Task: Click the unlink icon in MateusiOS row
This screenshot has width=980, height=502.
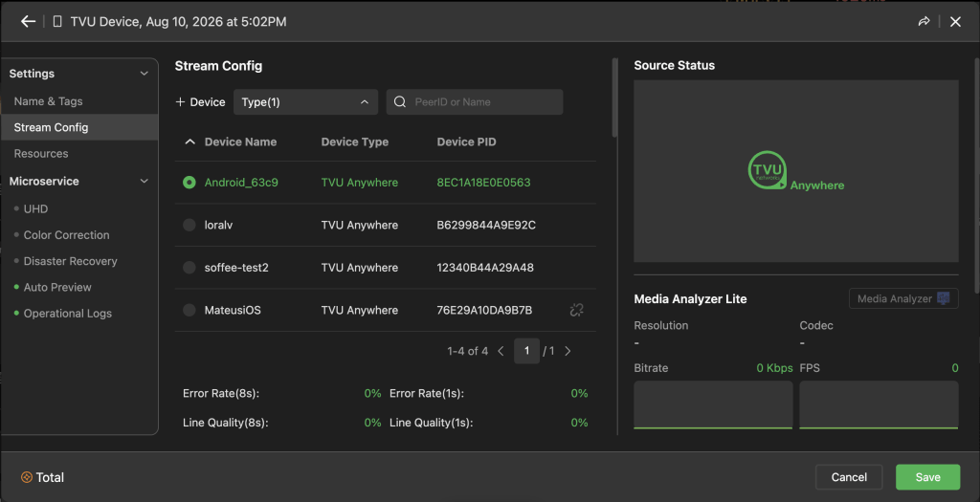Action: (576, 310)
